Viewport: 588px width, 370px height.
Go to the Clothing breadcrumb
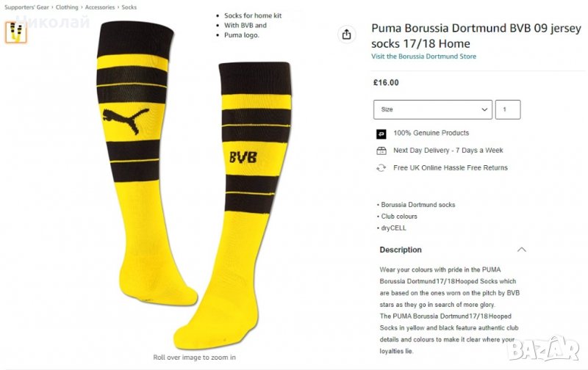click(67, 7)
